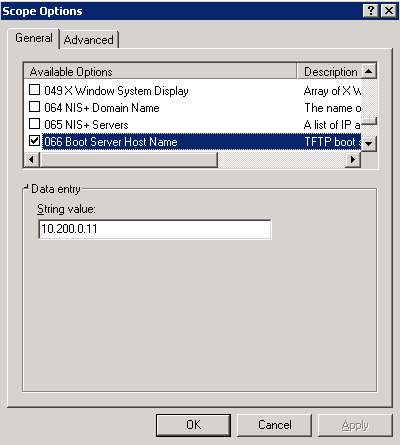The height and width of the screenshot is (445, 400).
Task: Click the Available Options column header
Action: point(160,71)
